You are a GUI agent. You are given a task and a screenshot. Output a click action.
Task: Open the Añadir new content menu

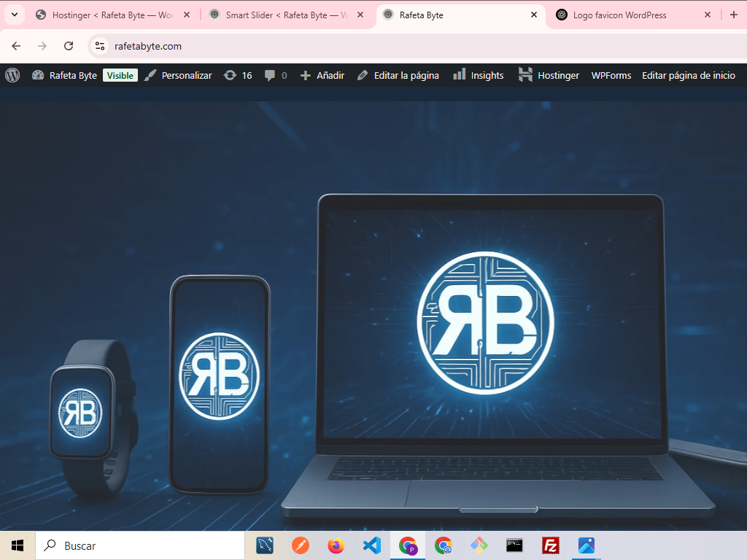tap(322, 75)
